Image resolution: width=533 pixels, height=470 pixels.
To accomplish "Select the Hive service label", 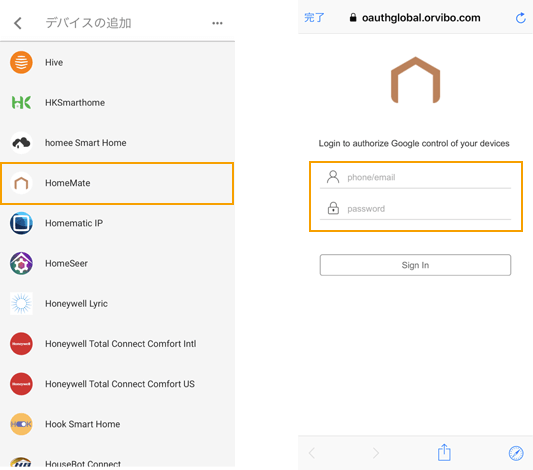I will pos(54,63).
